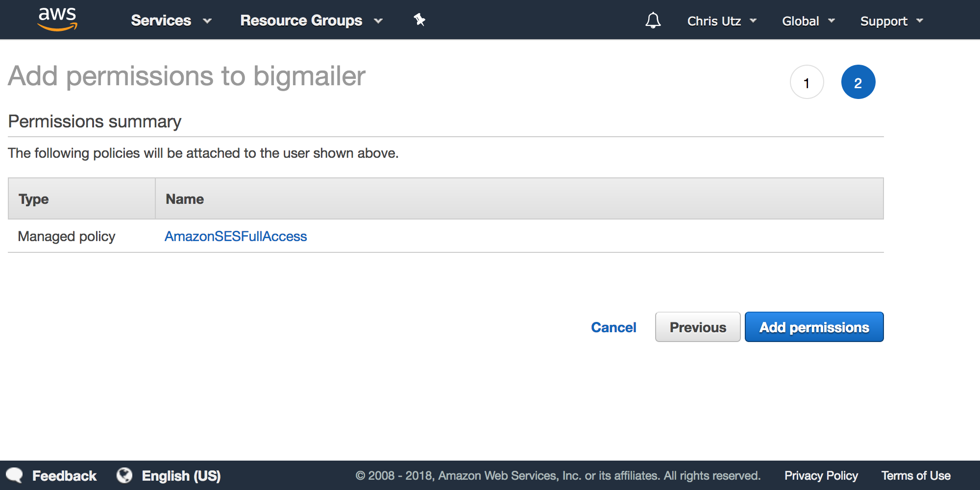Open the Global region selector
Screen dimensions: 980x490
(808, 21)
